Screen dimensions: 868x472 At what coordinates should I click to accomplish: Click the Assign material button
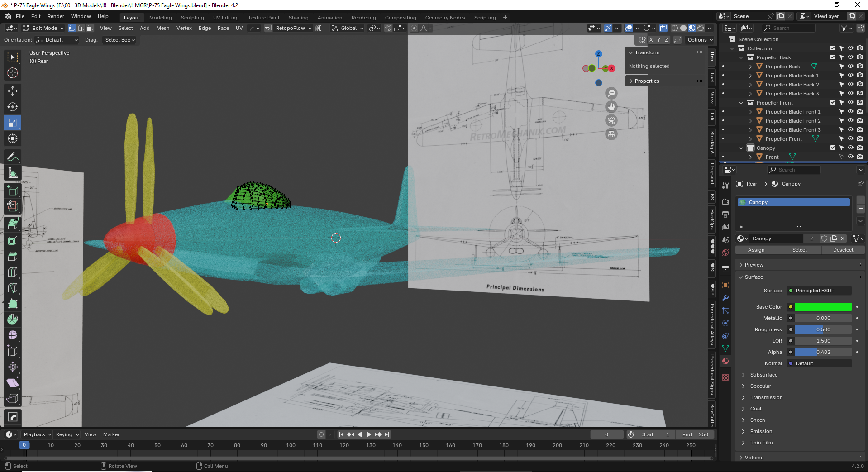(x=756, y=250)
